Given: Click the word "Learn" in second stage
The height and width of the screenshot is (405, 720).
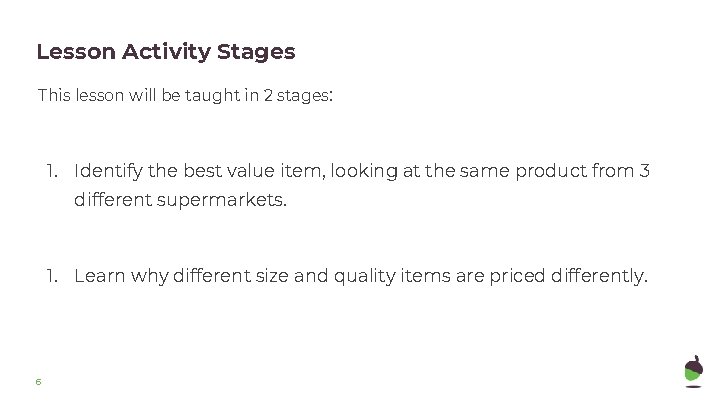Looking at the screenshot, I should [x=97, y=275].
